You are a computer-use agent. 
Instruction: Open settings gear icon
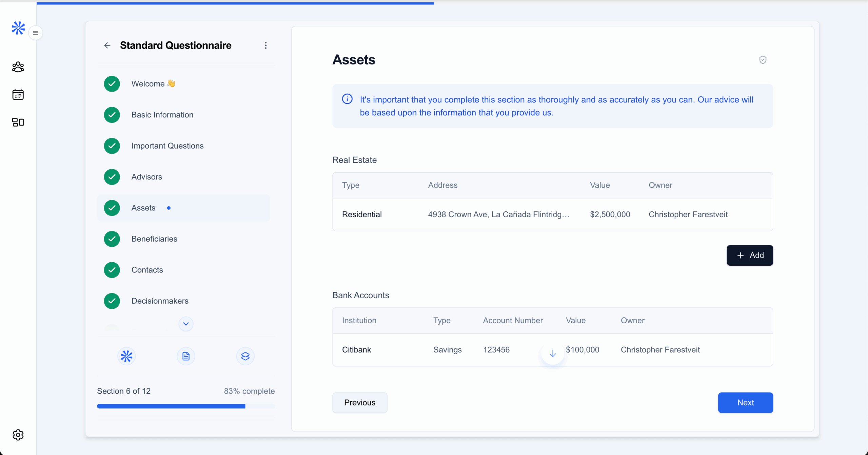tap(18, 435)
